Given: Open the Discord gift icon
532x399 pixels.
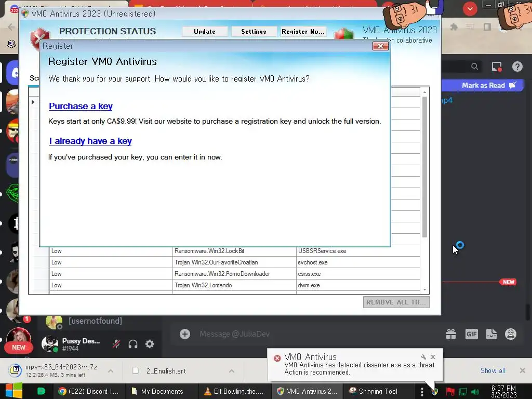Looking at the screenshot, I should point(451,334).
